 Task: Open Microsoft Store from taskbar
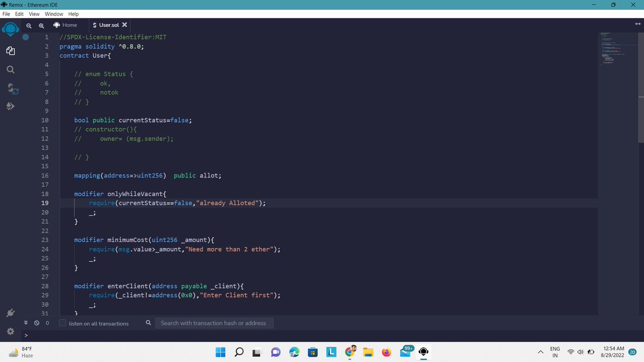tap(313, 352)
